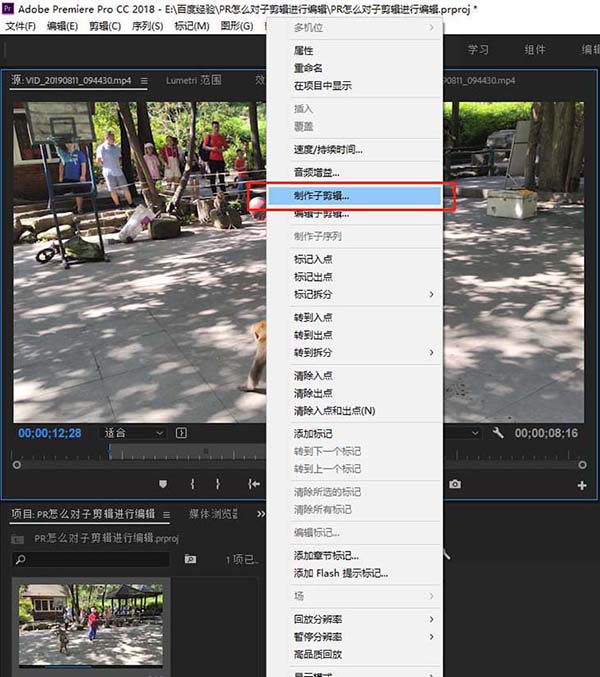This screenshot has width=600, height=677.
Task: Click the folder icon before PR怎么对子剪辑进行编辑.prproj
Action: tap(17, 539)
